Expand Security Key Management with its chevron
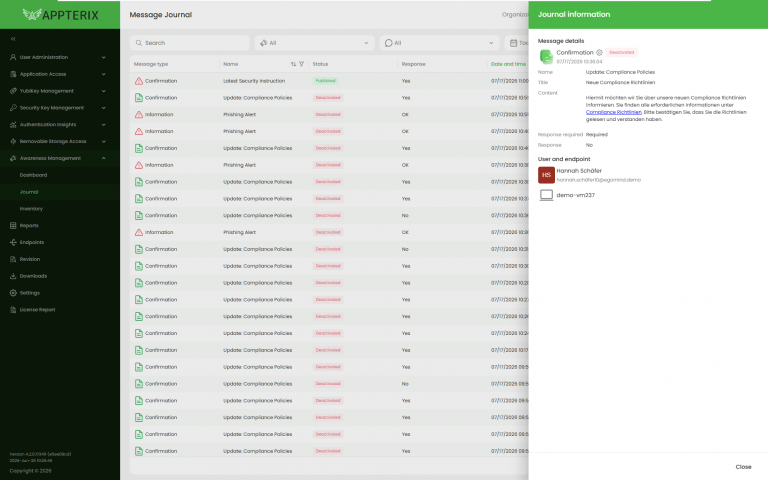Viewport: 768px width, 480px height. [104, 108]
